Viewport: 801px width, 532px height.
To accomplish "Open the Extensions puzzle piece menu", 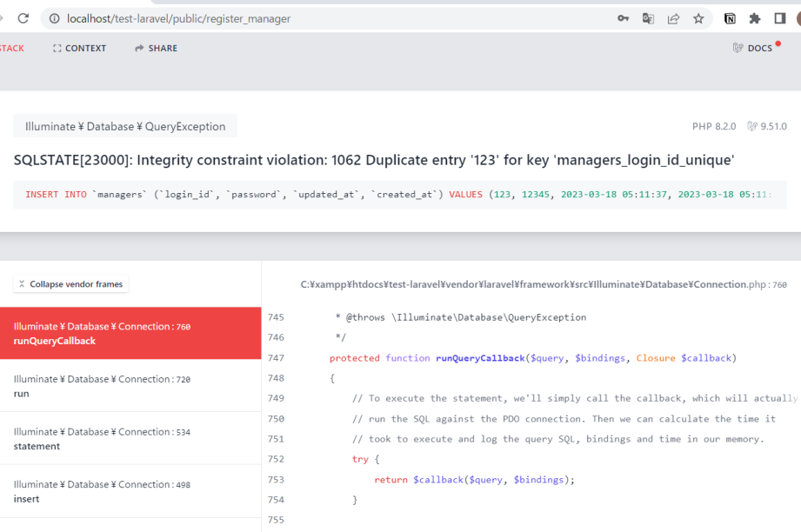I will (755, 18).
